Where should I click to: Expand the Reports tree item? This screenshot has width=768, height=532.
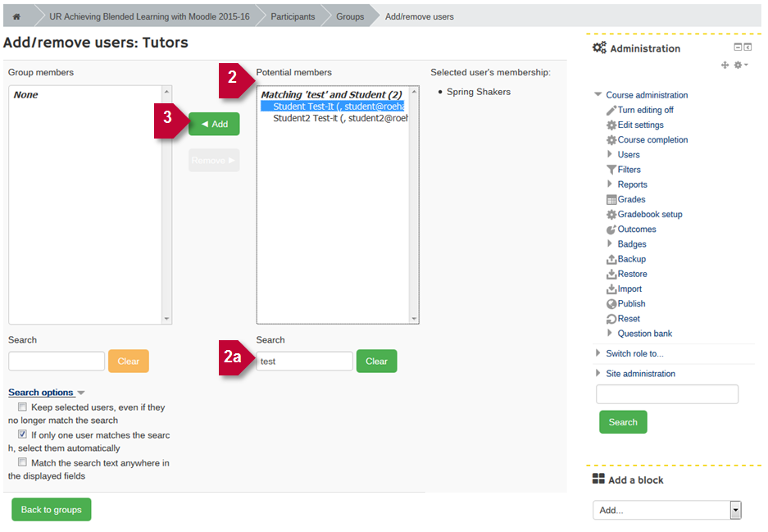point(610,184)
